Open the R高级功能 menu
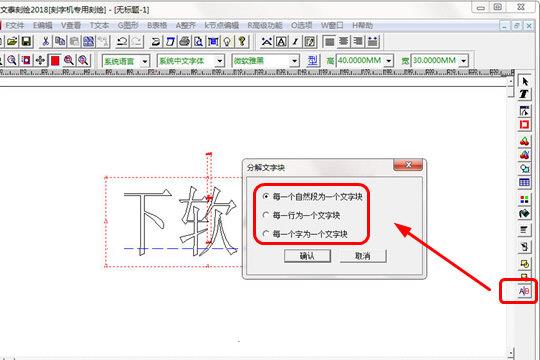540x360 pixels. (265, 25)
